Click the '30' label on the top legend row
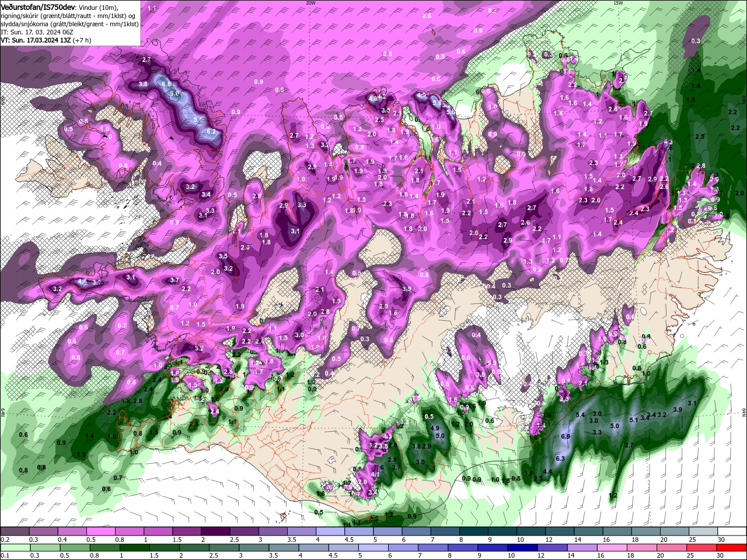Viewport: 747px width, 560px height. pos(721,539)
